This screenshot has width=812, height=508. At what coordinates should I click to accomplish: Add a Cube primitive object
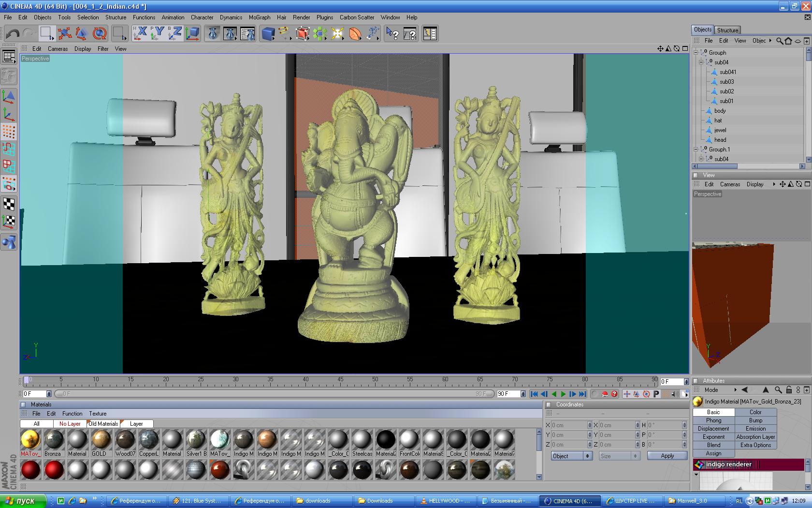pos(268,33)
